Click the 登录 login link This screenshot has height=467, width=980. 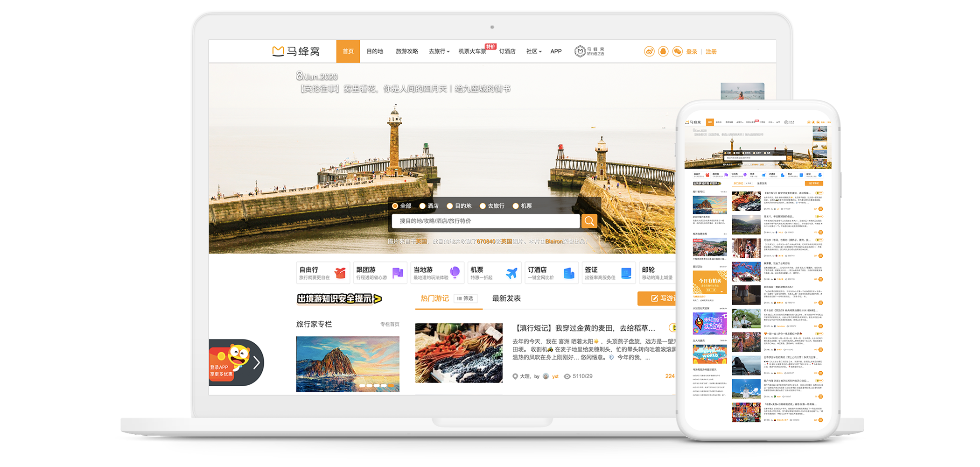[692, 52]
